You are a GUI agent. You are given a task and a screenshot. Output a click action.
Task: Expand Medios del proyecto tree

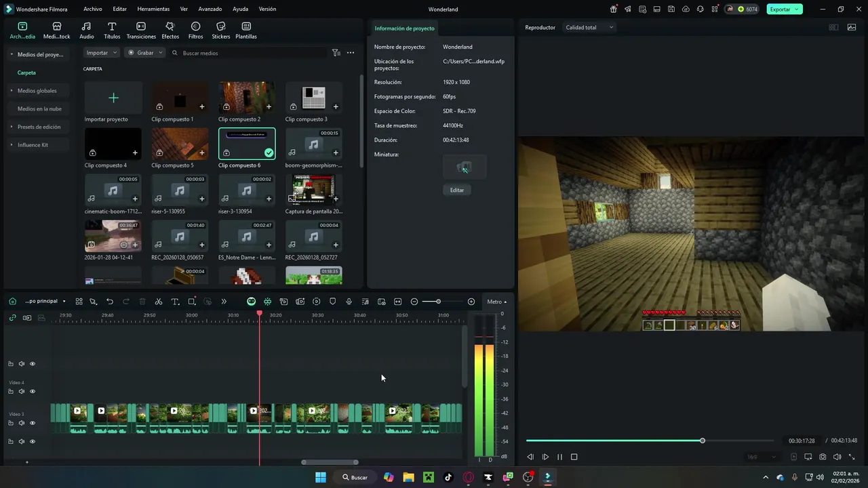tap(12, 54)
